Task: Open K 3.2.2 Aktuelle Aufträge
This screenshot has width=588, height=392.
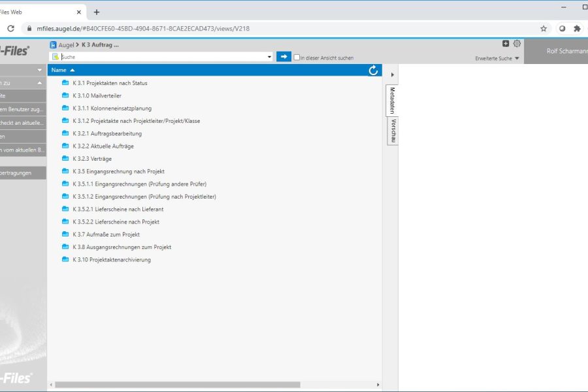Action: [x=103, y=146]
